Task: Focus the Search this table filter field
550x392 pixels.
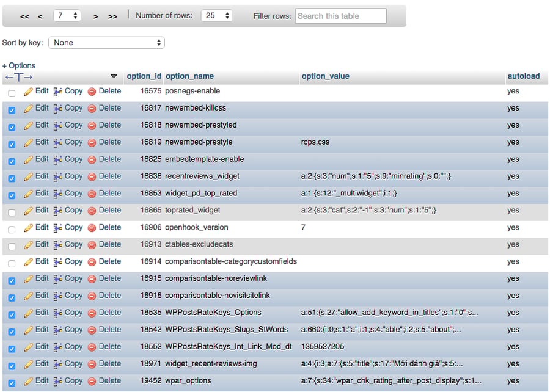Action: [x=340, y=16]
